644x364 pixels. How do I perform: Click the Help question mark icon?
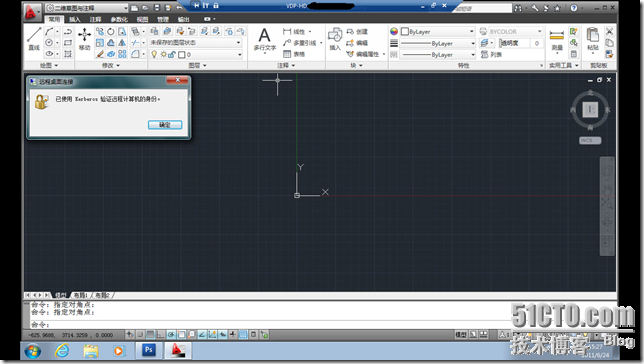coord(574,7)
